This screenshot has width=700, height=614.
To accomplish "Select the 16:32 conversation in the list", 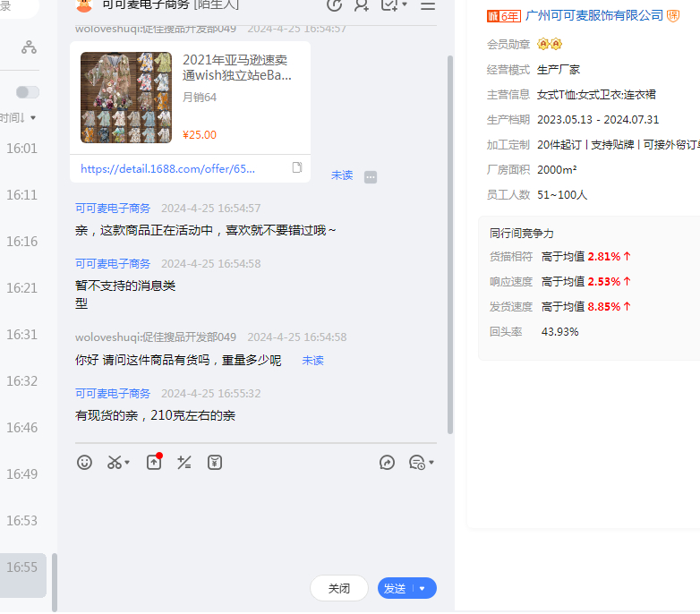I will (x=22, y=381).
